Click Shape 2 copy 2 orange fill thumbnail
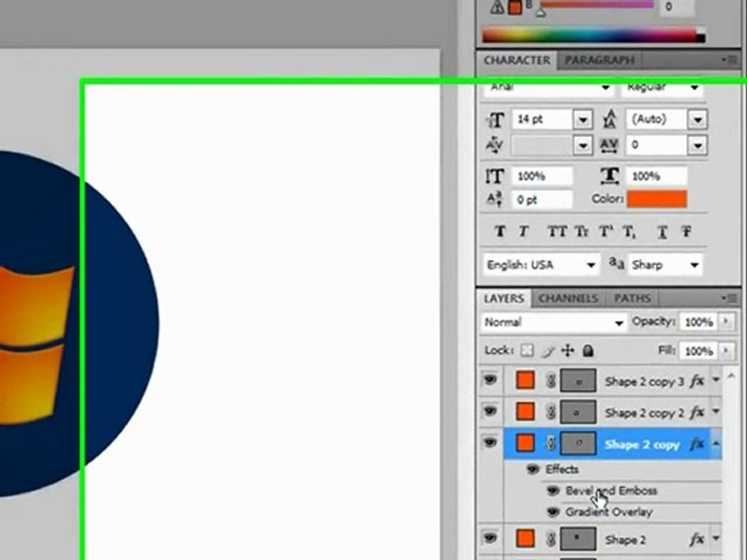The width and height of the screenshot is (747, 560). pos(525,412)
